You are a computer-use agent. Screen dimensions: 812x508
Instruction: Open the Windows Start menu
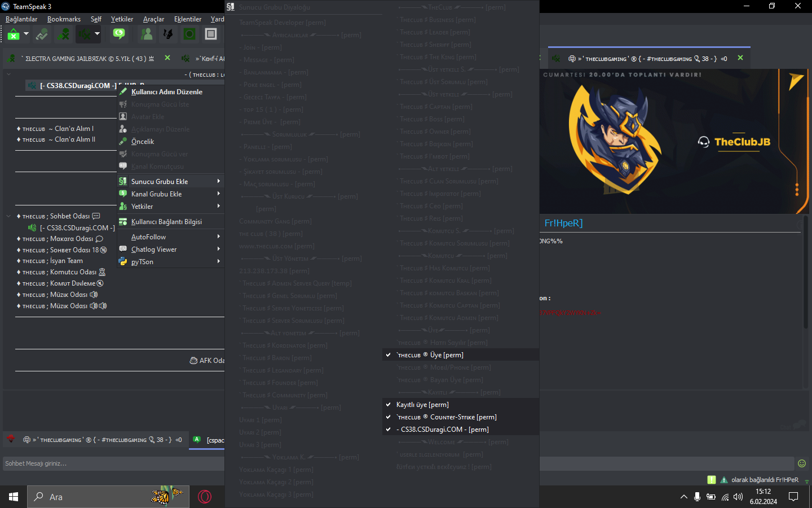point(14,497)
